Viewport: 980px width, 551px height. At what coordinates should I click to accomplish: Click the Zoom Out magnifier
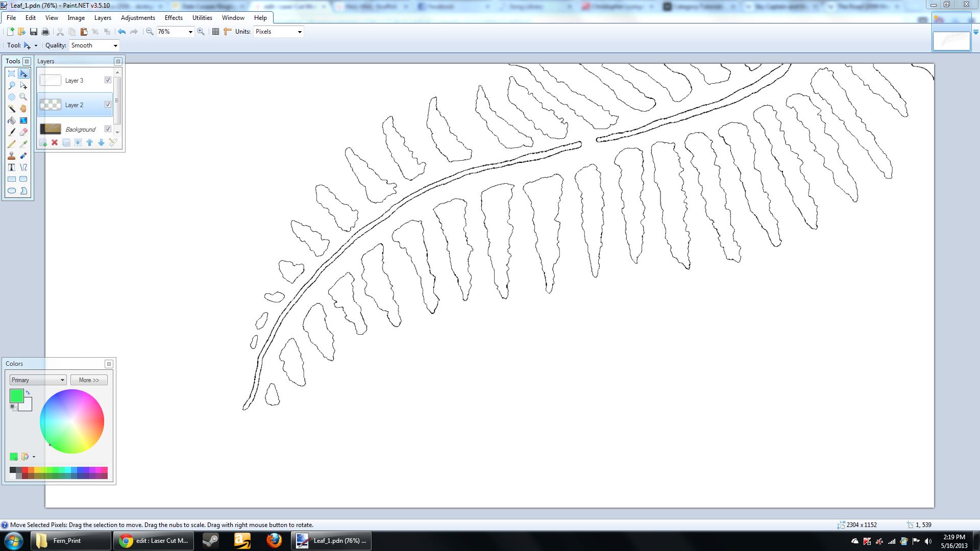click(x=150, y=32)
